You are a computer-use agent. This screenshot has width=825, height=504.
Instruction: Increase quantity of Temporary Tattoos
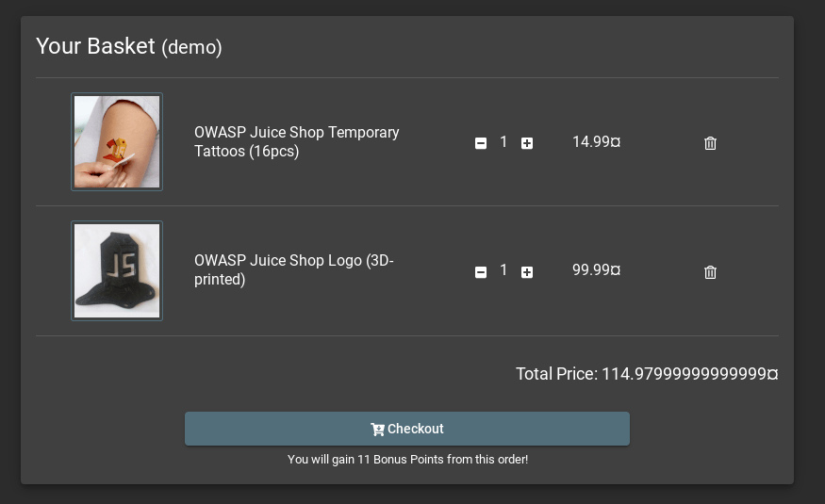click(x=527, y=143)
